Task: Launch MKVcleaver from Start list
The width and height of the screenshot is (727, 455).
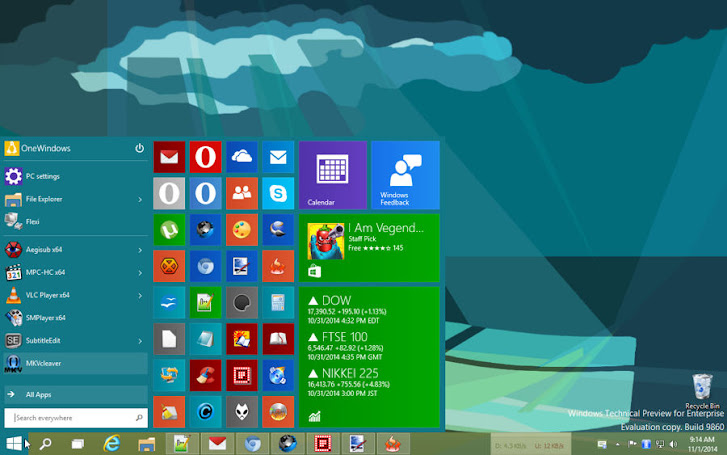Action: click(76, 363)
